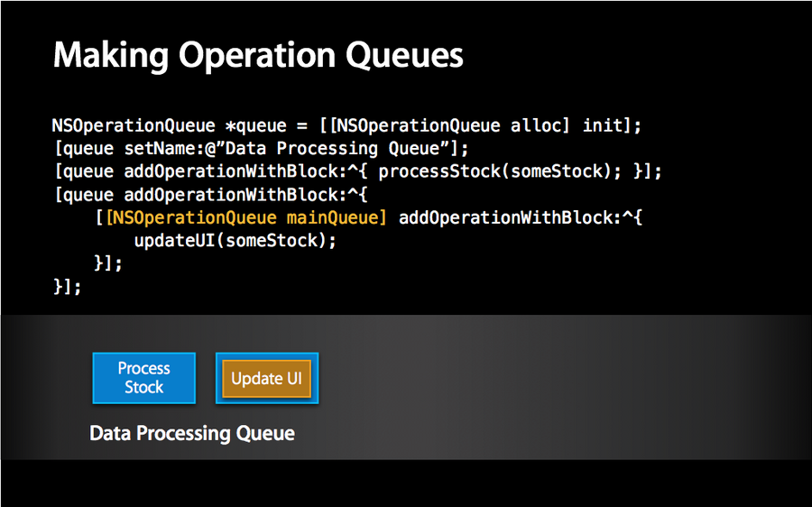Click the setName Data Processing Queue line
The image size is (812, 507).
(x=262, y=149)
